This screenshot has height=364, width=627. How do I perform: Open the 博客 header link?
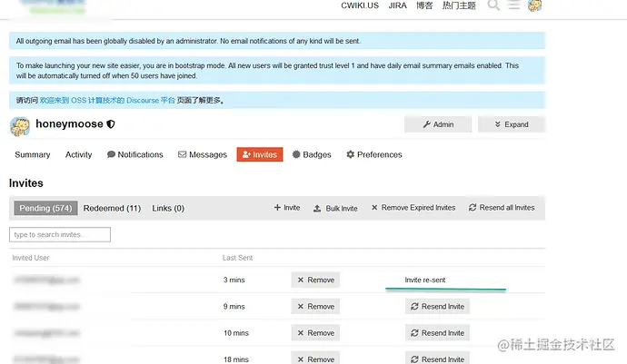pyautogui.click(x=424, y=5)
